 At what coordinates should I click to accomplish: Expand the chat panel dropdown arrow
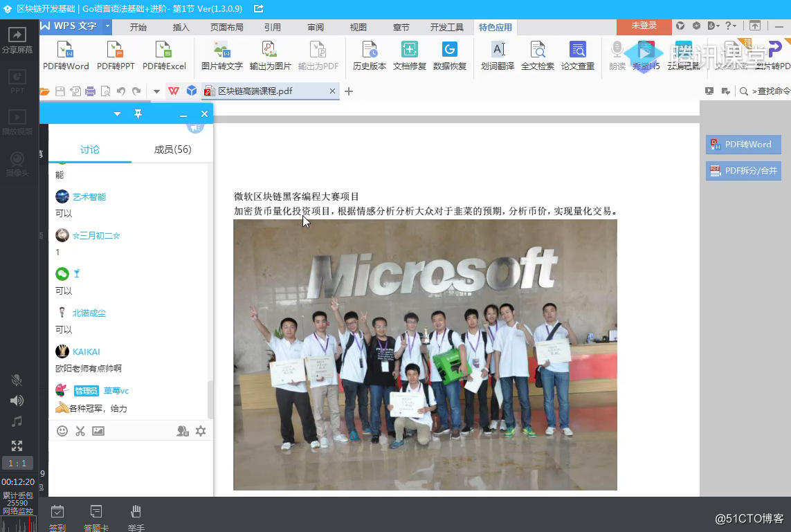click(117, 114)
